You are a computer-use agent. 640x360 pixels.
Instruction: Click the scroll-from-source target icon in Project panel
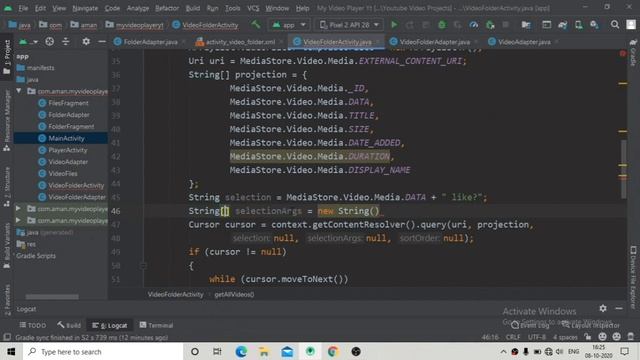click(49, 42)
